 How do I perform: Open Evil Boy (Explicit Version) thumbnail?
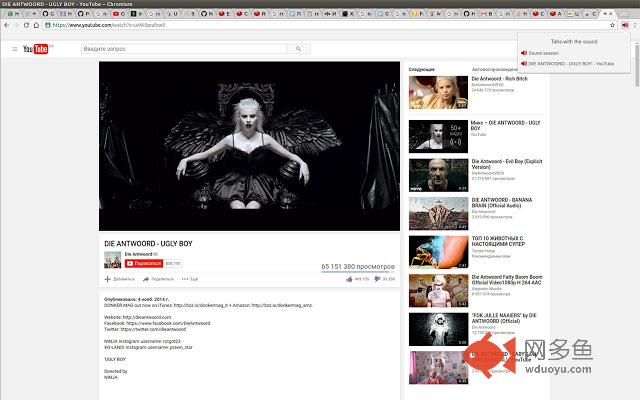pyautogui.click(x=438, y=175)
